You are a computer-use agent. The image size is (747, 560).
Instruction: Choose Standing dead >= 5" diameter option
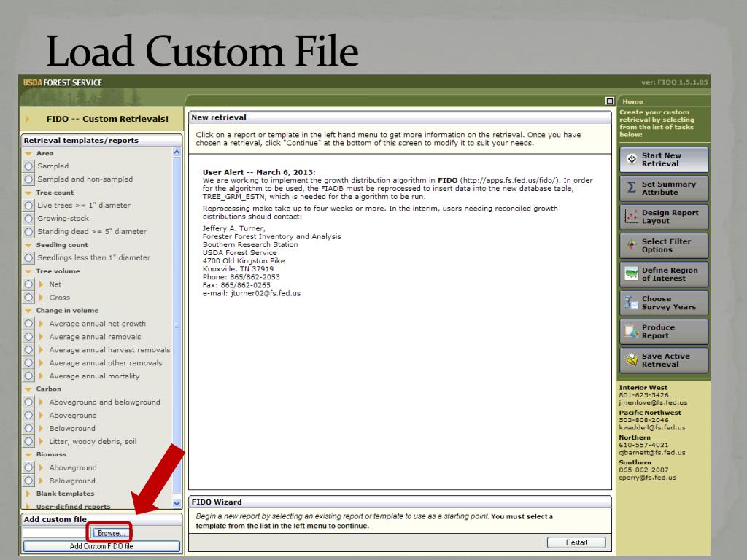point(28,231)
